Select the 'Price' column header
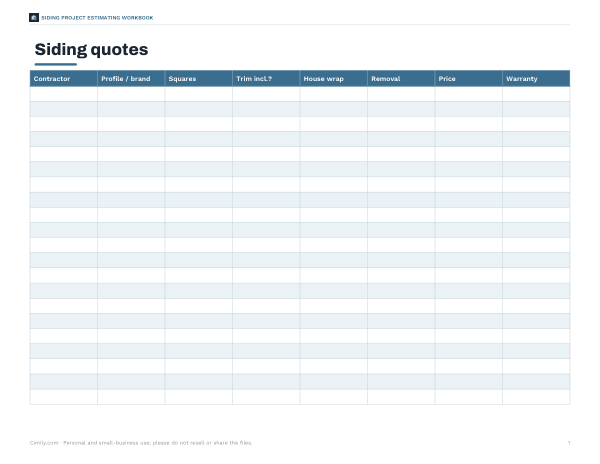The height and width of the screenshot is (464, 600). (x=469, y=79)
